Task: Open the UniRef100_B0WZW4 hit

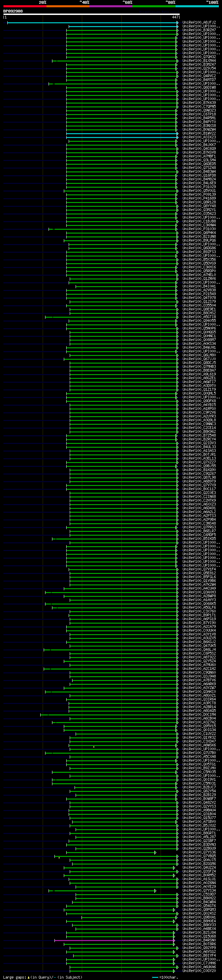Action: [199, 130]
